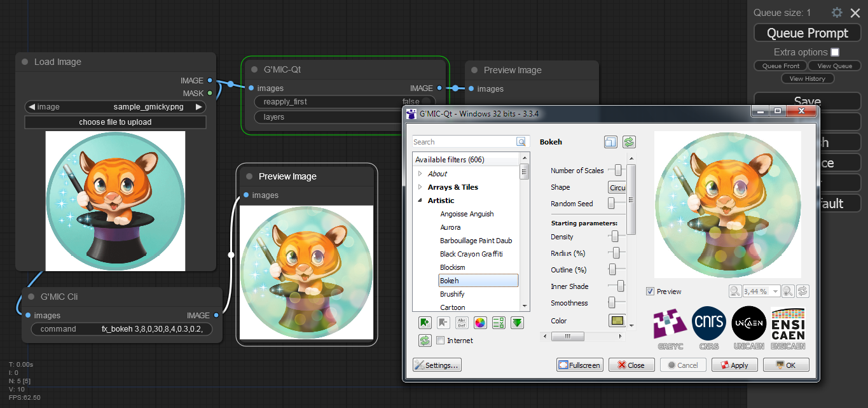868x408 pixels.
Task: Click the Queue Prompt button
Action: point(807,33)
